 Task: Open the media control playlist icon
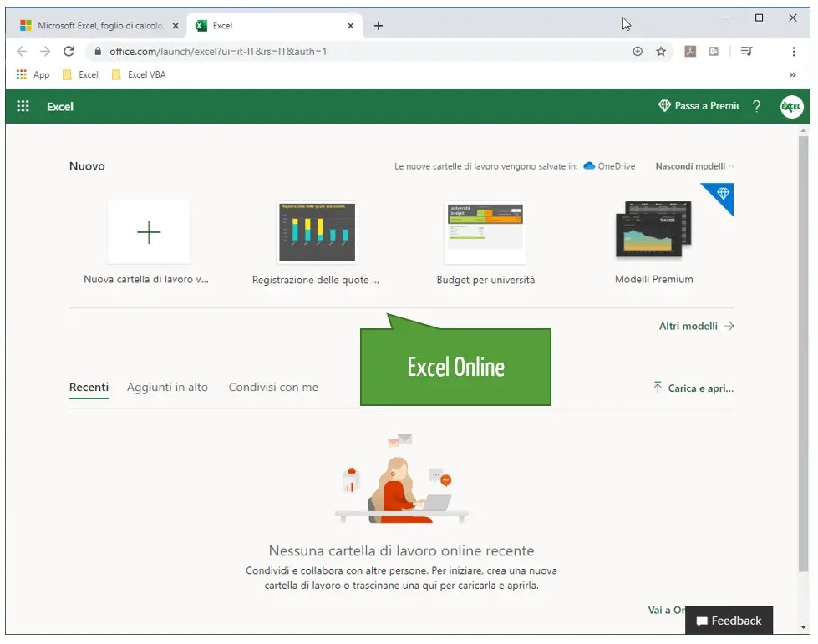tap(746, 51)
